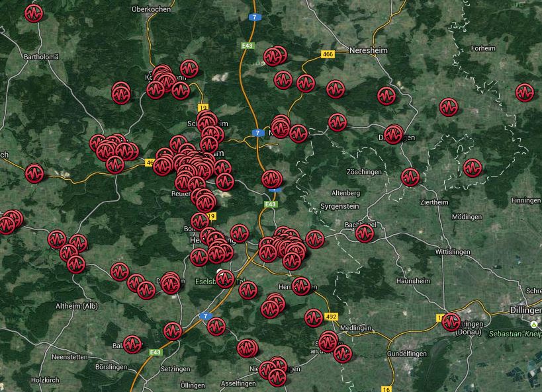The height and width of the screenshot is (392, 542).
Task: Click the 16 road shield below Gundelfingen
Action: pos(386,389)
